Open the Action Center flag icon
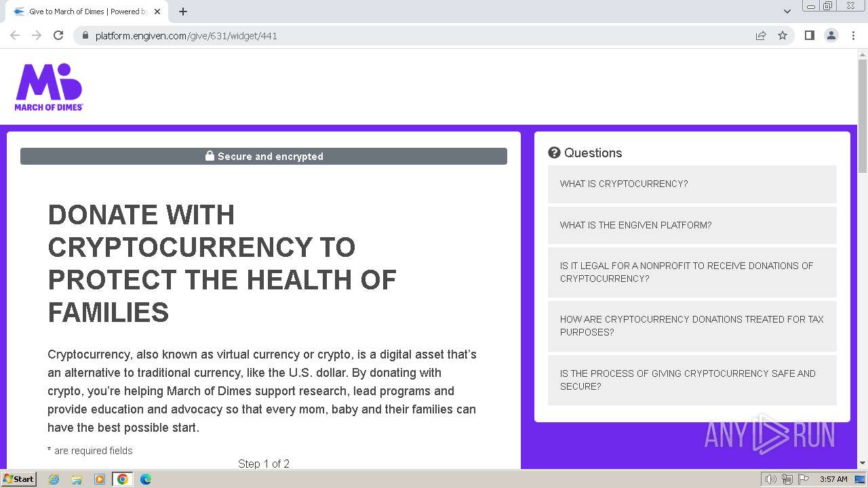The image size is (868, 488). [x=804, y=479]
